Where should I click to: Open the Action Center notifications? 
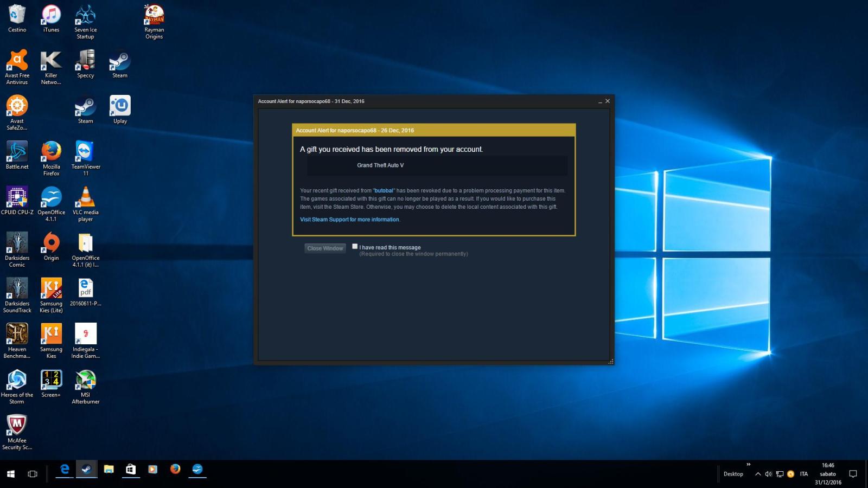point(853,474)
